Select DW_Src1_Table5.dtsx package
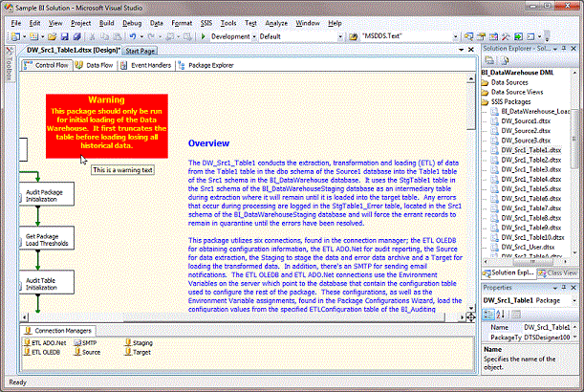 [526, 189]
